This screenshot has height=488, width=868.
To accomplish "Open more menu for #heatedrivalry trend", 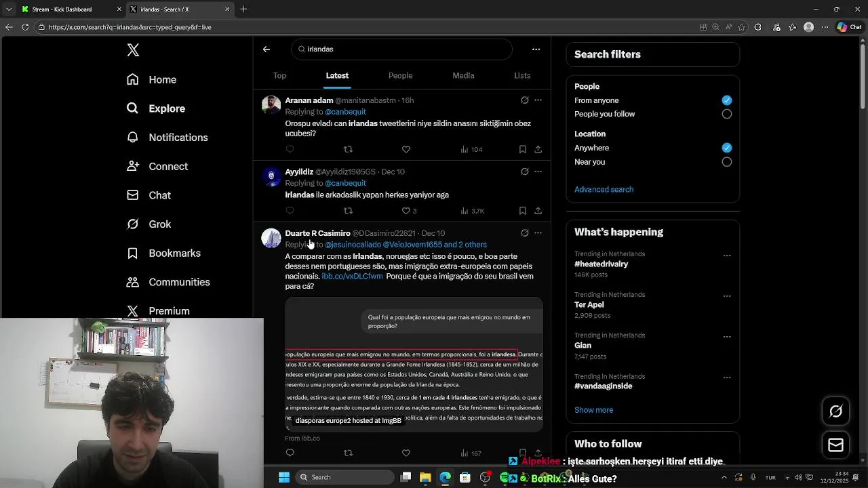I will click(x=727, y=256).
